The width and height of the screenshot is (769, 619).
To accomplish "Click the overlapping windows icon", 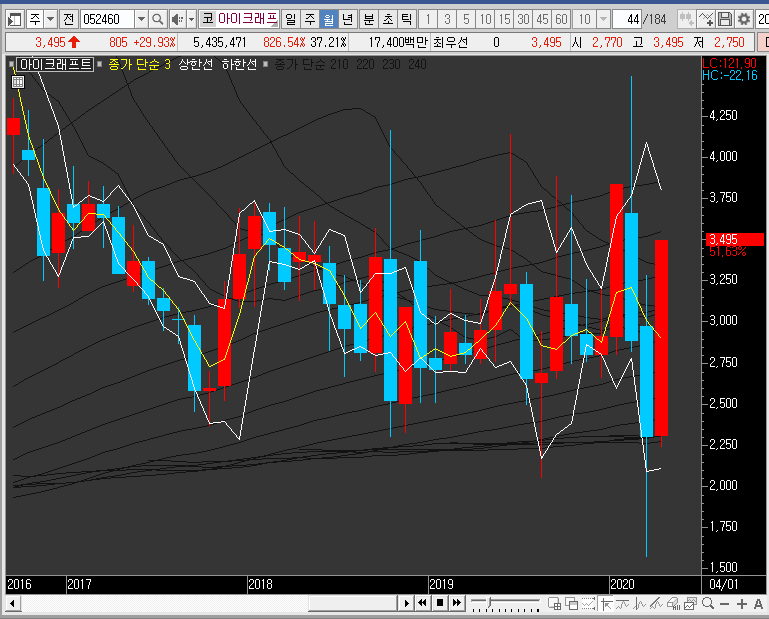I will pyautogui.click(x=571, y=604).
